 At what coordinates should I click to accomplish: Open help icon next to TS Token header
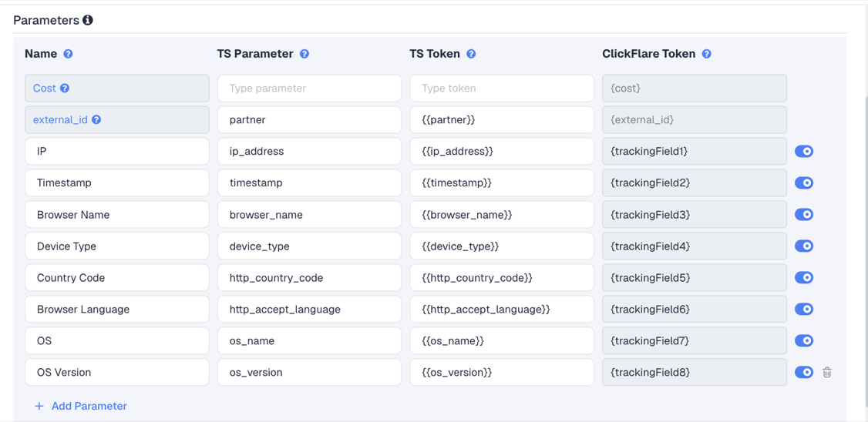(x=471, y=54)
